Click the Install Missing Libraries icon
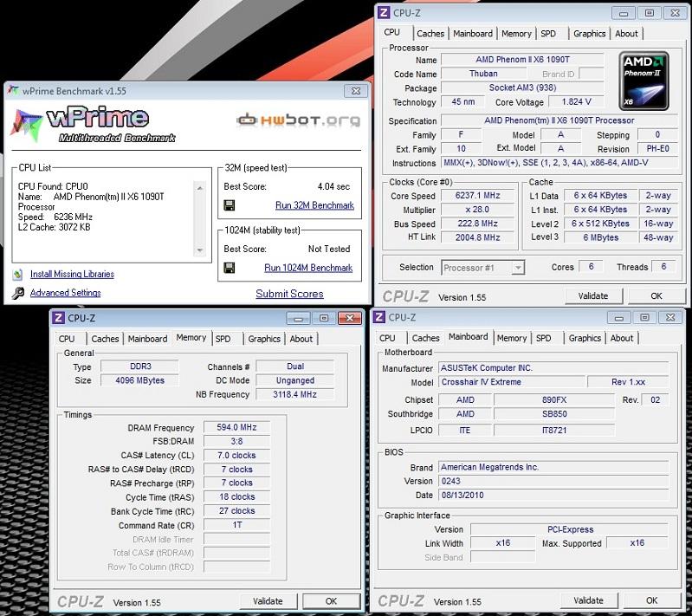The height and width of the screenshot is (616, 692). (17, 275)
